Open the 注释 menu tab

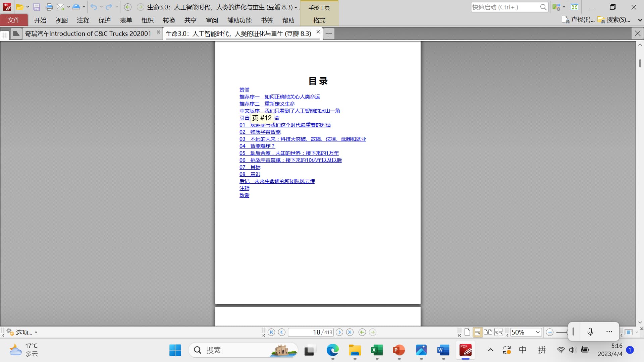point(83,20)
